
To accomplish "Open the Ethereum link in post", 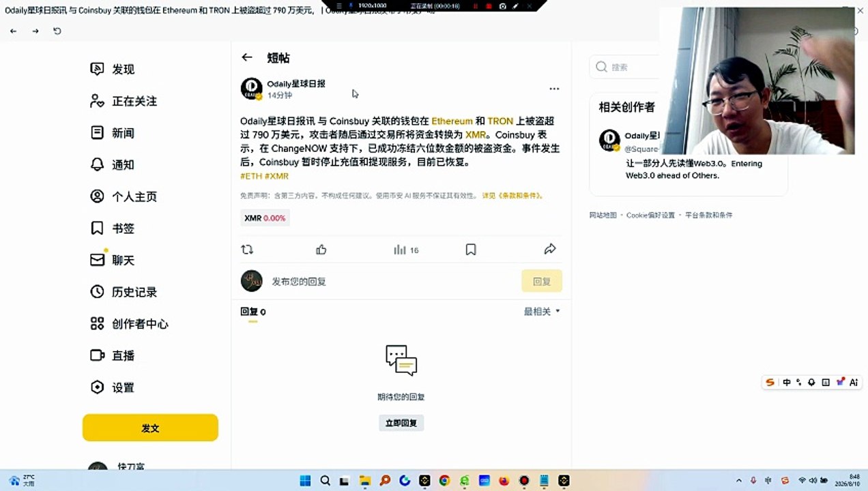I will (452, 121).
